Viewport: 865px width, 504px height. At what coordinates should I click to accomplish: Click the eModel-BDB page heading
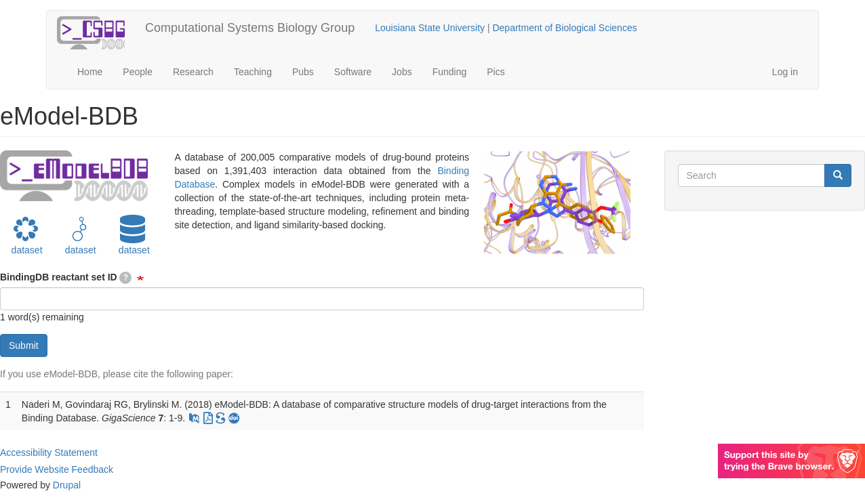pyautogui.click(x=69, y=117)
